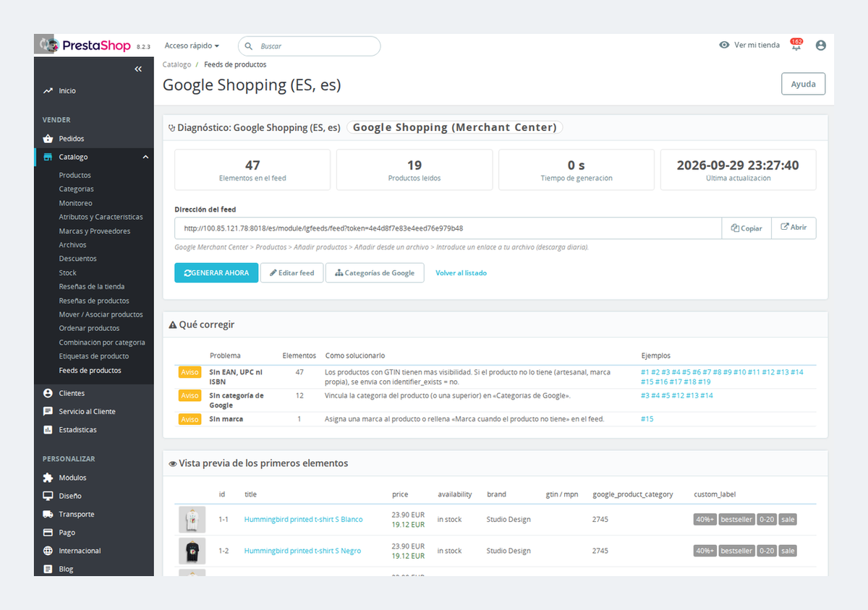Viewport: 868px width, 610px height.
Task: Click Hummingbird printed t-shirt S Blanco link
Action: 303,520
